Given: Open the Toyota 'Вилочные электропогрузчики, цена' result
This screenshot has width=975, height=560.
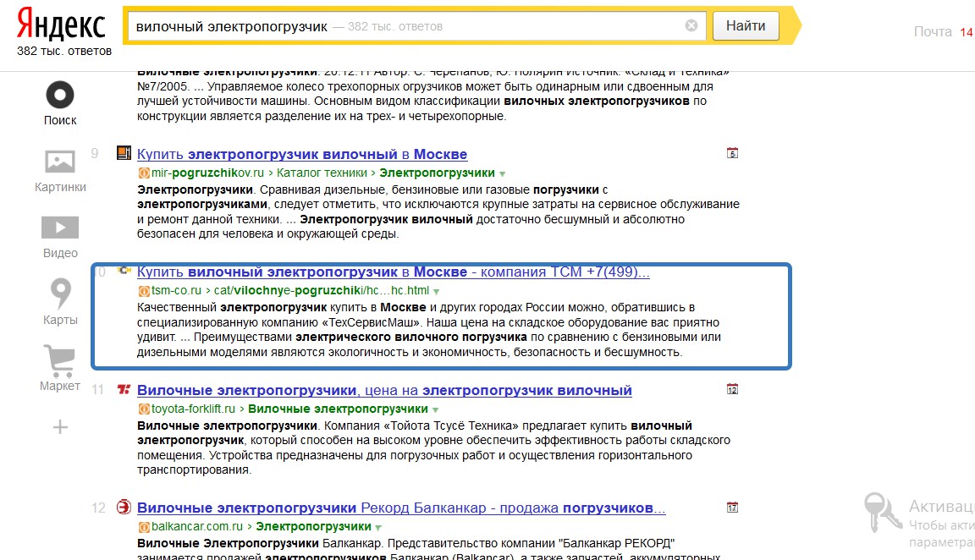Looking at the screenshot, I should 384,391.
